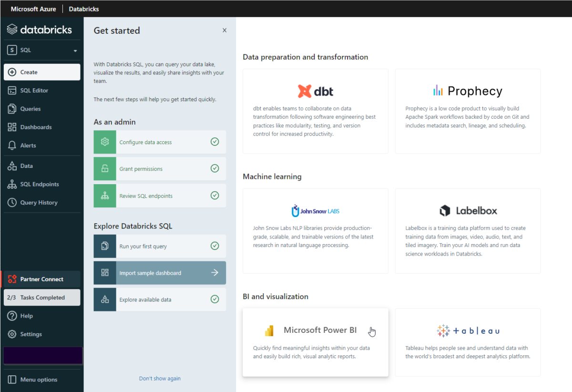Close the Get started panel
The image size is (572, 392).
pos(224,30)
